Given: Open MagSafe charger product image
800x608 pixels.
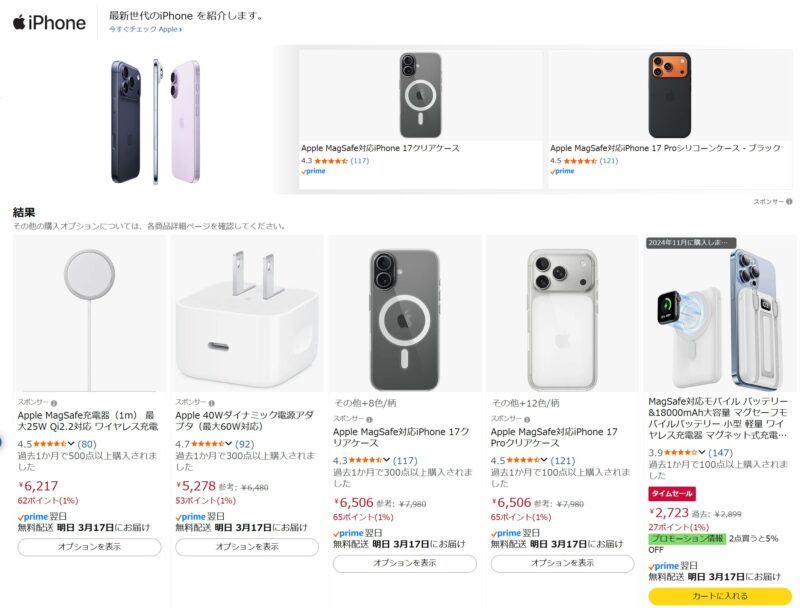Looking at the screenshot, I should click(89, 312).
